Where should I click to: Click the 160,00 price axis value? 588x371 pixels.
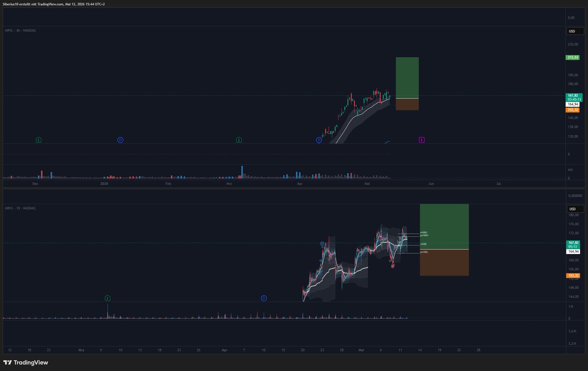pyautogui.click(x=572, y=260)
